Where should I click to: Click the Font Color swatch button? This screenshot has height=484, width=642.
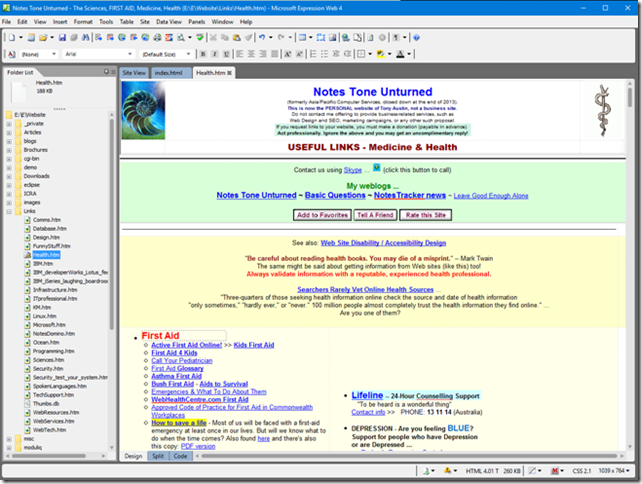(x=400, y=54)
